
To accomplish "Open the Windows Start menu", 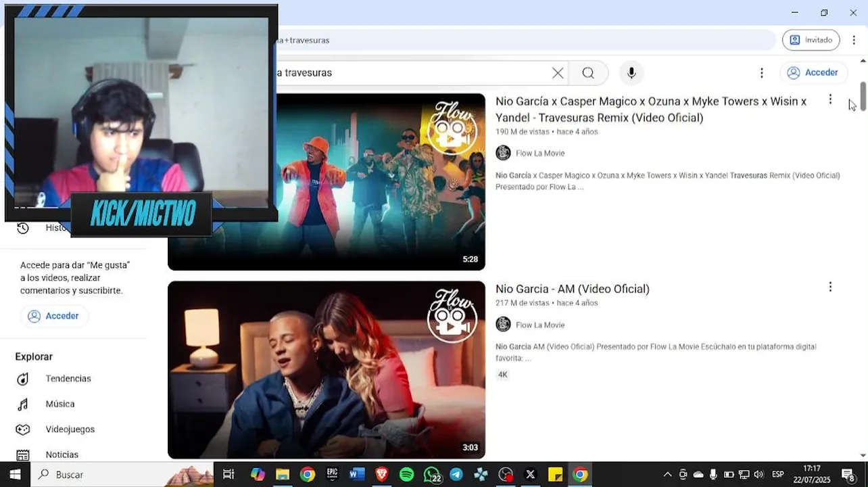I will [15, 474].
